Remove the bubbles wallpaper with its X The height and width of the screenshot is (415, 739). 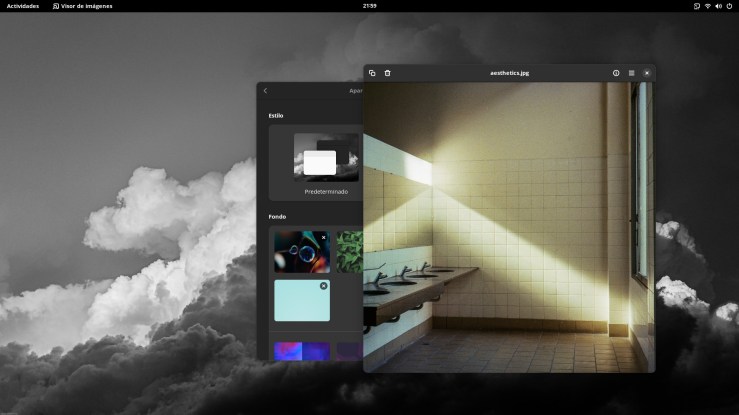tap(324, 237)
